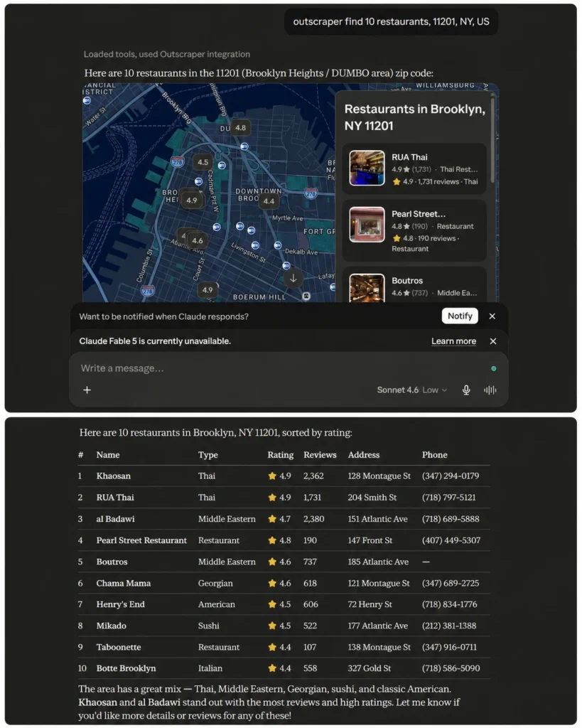
Task: Click the Address column header
Action: click(x=363, y=455)
